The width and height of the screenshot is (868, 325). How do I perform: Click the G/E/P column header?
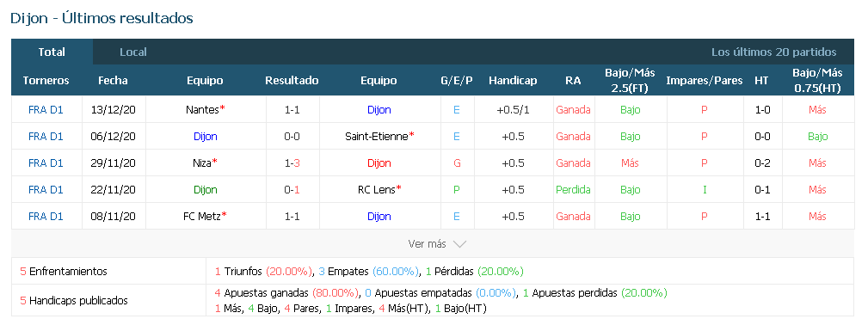pos(457,80)
